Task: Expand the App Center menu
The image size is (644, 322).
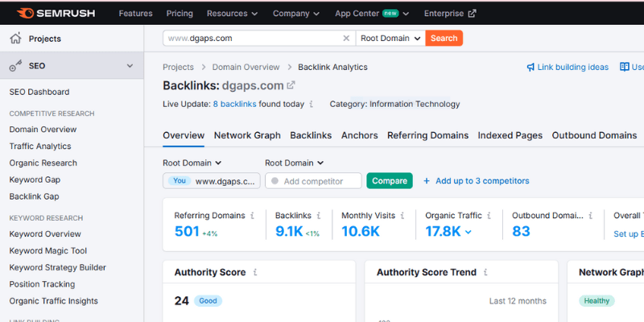Action: click(x=372, y=13)
